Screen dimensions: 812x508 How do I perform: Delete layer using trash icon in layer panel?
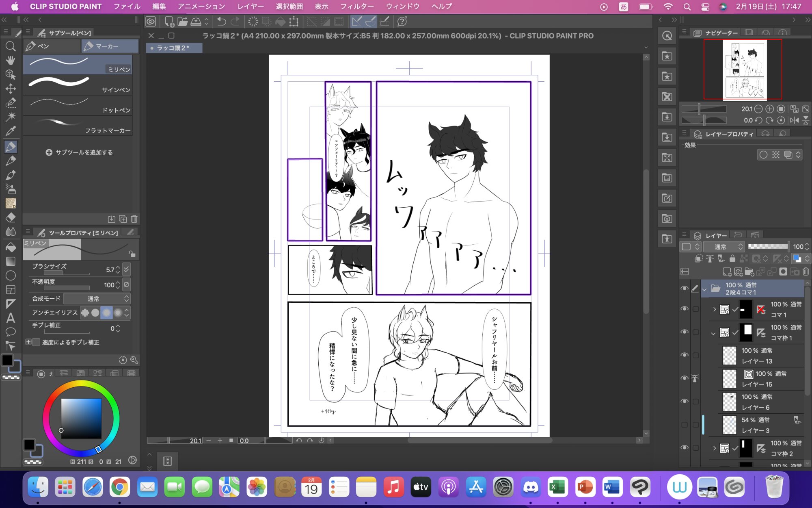click(806, 271)
